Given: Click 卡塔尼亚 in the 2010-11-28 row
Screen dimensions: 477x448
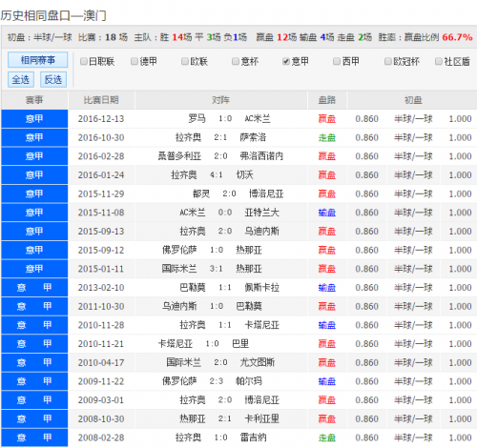Looking at the screenshot, I should coord(261,325).
